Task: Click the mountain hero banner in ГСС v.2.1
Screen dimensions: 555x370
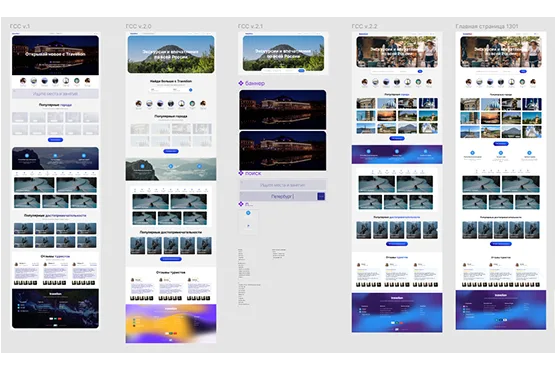Action: [283, 53]
